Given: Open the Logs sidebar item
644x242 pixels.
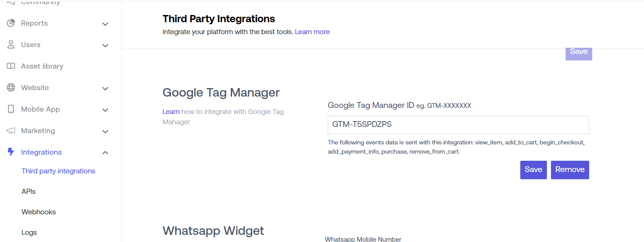Looking at the screenshot, I should [29, 232].
